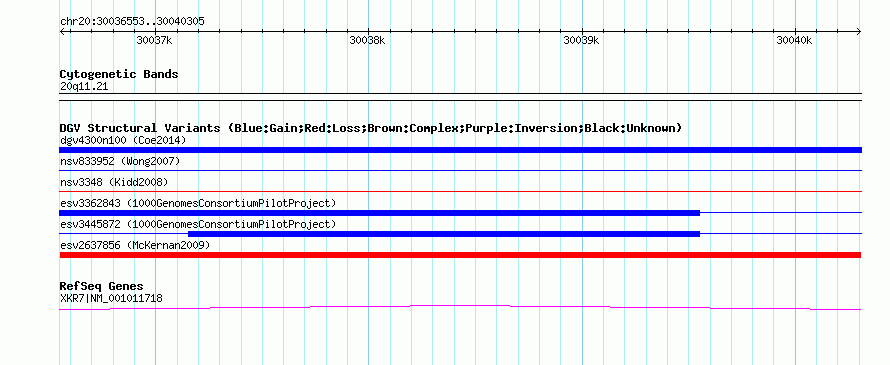Click the right arrowhead of the ruler

[858, 31]
